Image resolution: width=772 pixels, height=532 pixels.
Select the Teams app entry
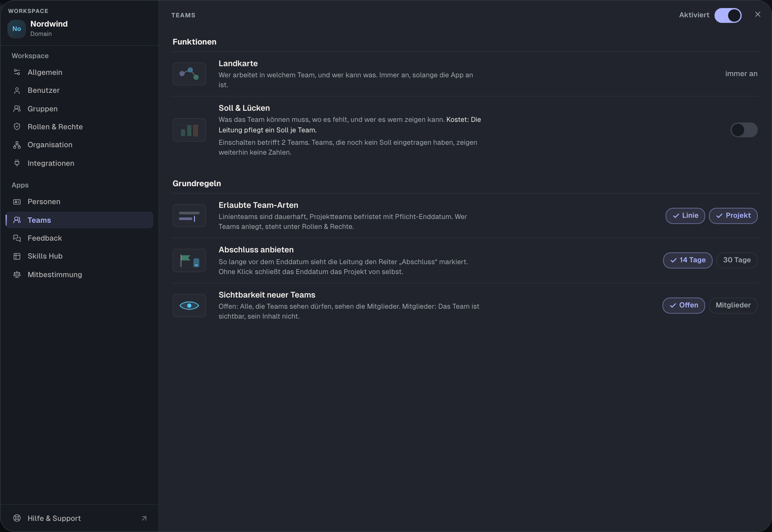79,220
